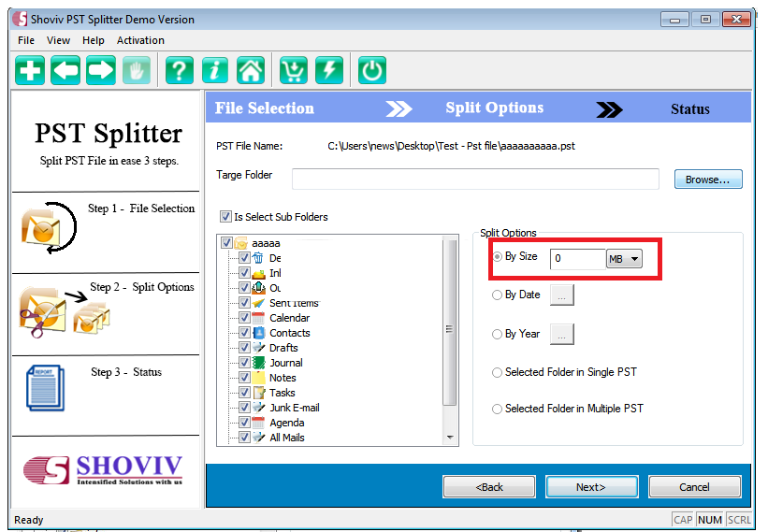Click into the Targe Folder input field
This screenshot has height=532, width=768.
pos(475,179)
